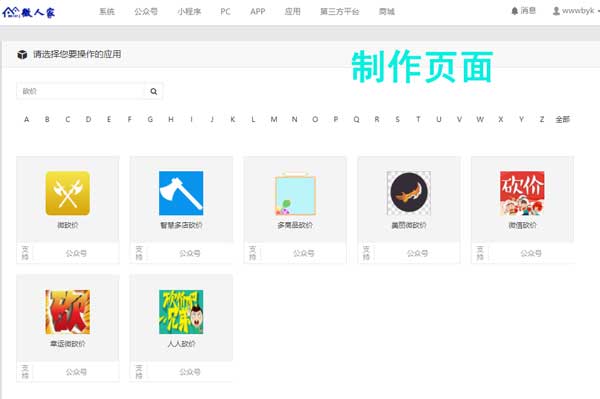
Task: Open the fiery 砍 幸运微砍价 app icon
Action: click(x=68, y=312)
